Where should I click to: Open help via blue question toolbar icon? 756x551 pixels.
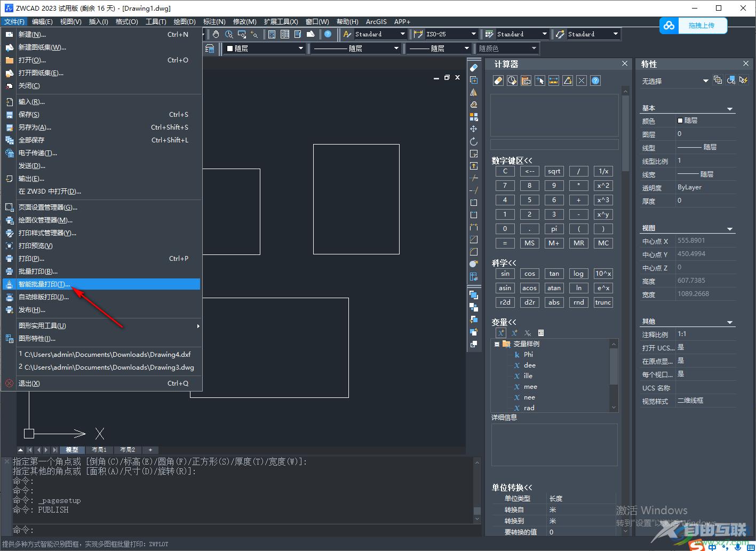pos(328,34)
